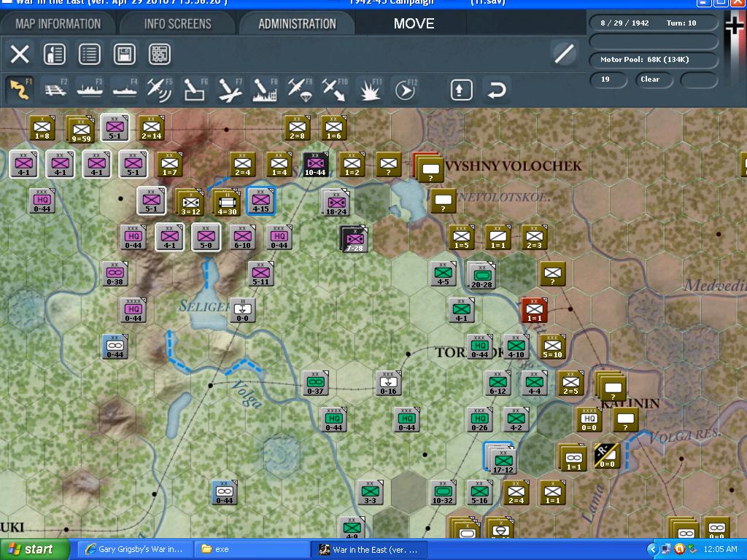747x560 pixels.
Task: Select the black-yellow R 0=0 counter
Action: tap(607, 456)
